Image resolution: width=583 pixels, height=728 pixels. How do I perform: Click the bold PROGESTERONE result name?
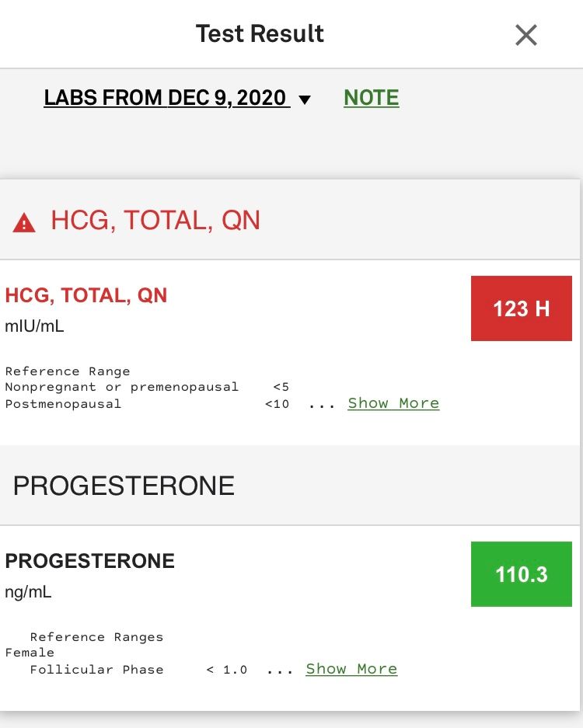coord(90,561)
